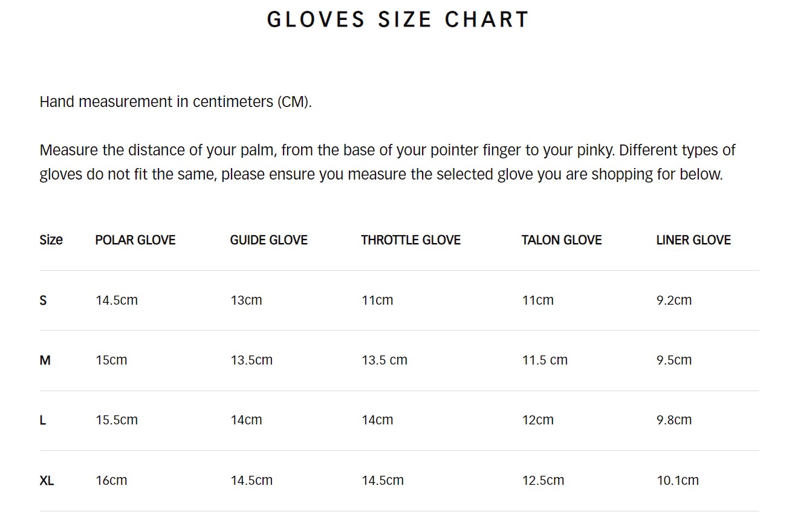Click Polar Glove small 14.5cm cell
795x532 pixels.
click(x=117, y=300)
